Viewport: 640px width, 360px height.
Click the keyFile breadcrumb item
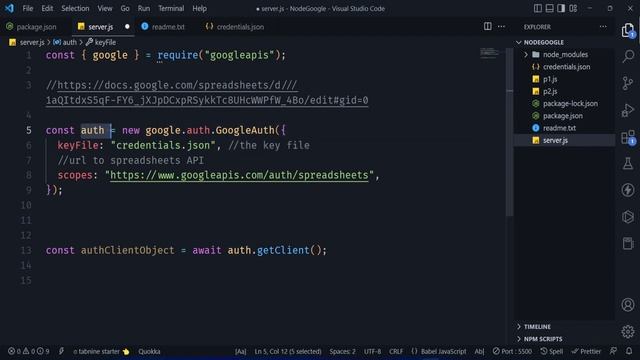[x=101, y=42]
